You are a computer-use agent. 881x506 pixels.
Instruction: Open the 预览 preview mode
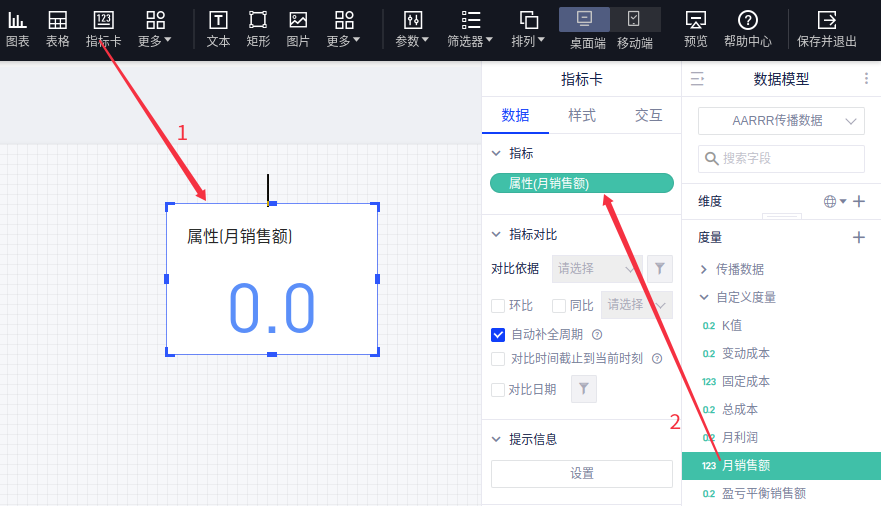coord(696,20)
